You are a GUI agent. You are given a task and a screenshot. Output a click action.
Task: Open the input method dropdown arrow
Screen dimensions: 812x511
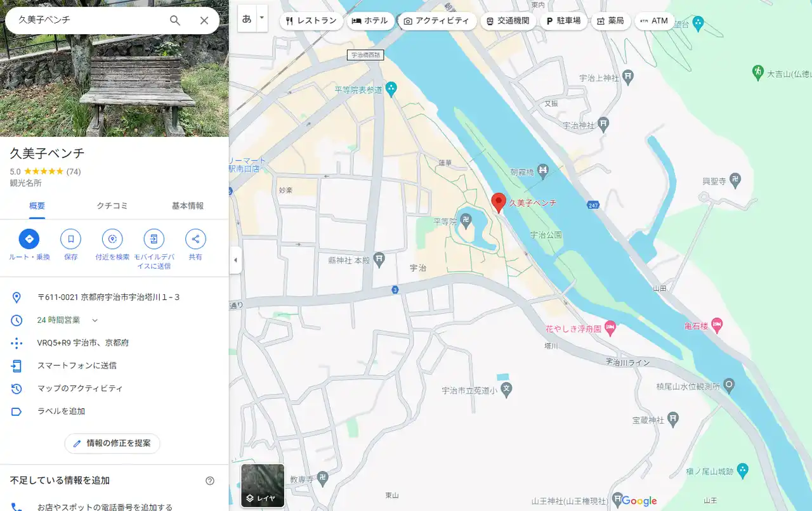(261, 18)
